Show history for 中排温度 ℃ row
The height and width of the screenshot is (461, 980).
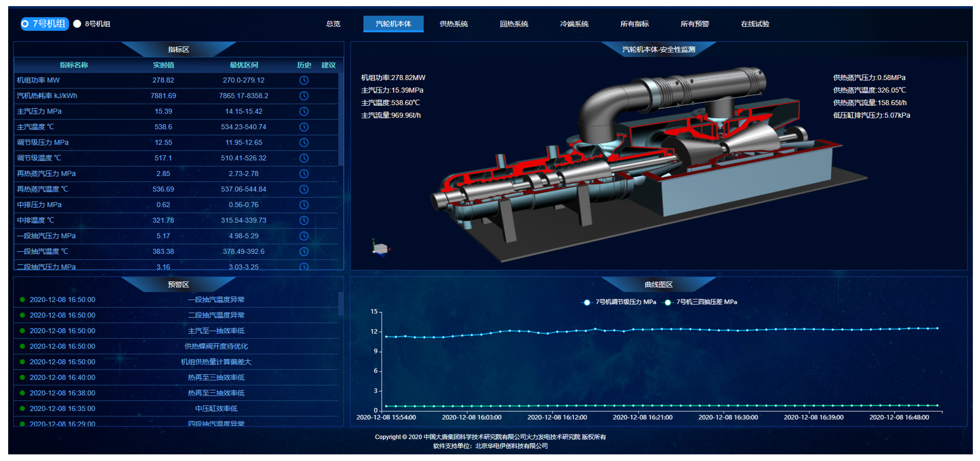(304, 220)
